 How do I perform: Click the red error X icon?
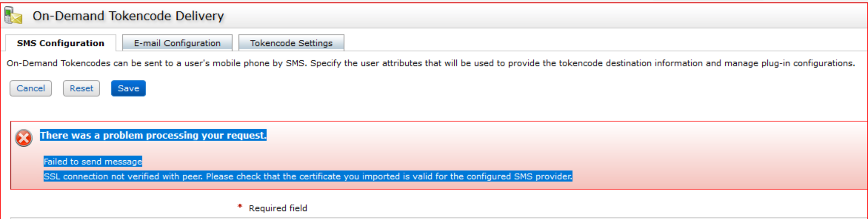click(x=24, y=138)
